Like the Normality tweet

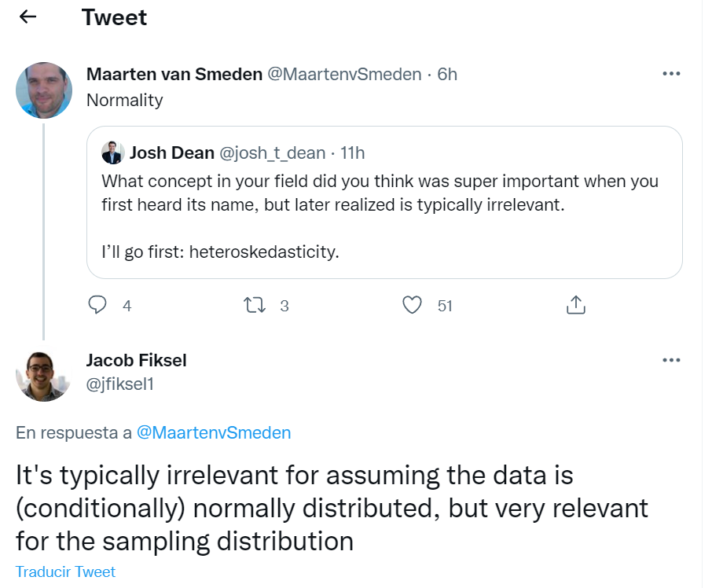click(x=412, y=305)
